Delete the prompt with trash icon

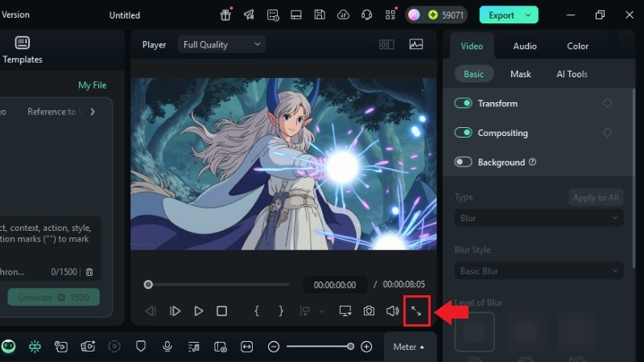pyautogui.click(x=89, y=272)
